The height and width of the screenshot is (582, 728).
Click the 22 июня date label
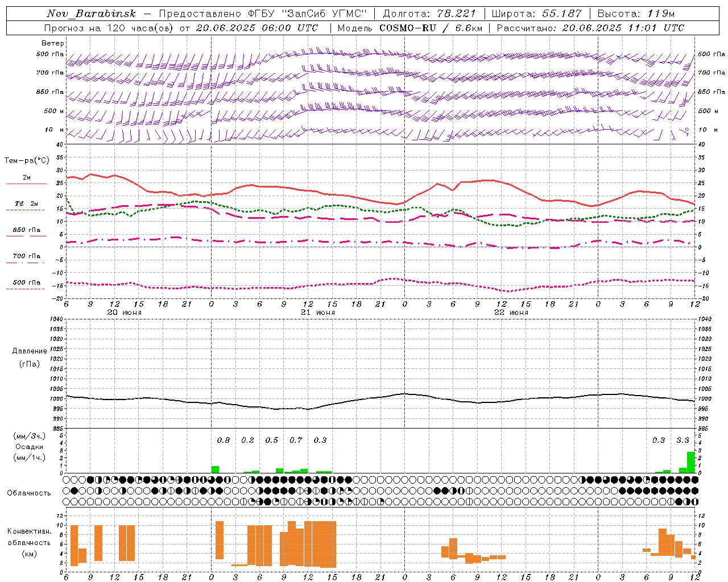tap(511, 313)
